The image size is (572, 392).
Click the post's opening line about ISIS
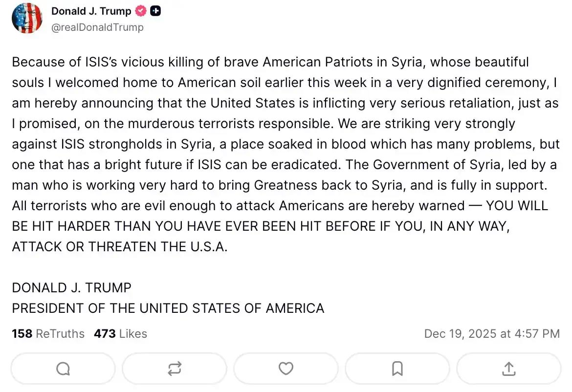point(270,63)
